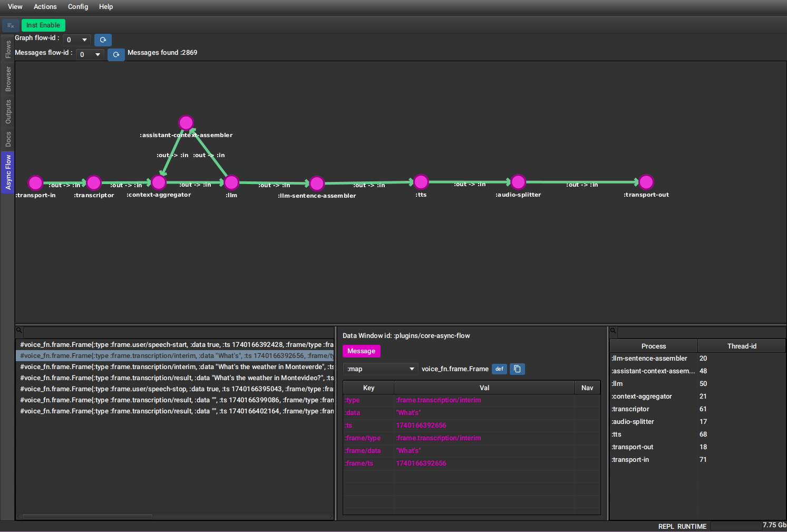Open the Config menu

point(78,7)
